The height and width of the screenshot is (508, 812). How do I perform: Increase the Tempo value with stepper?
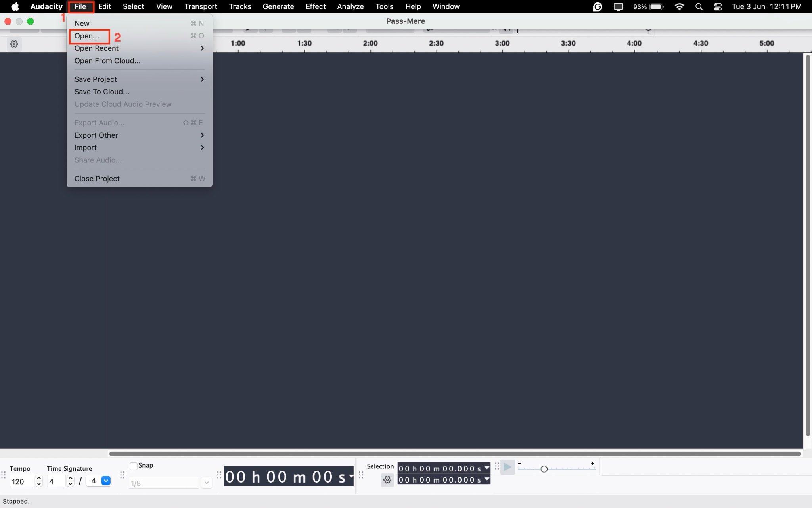point(39,478)
